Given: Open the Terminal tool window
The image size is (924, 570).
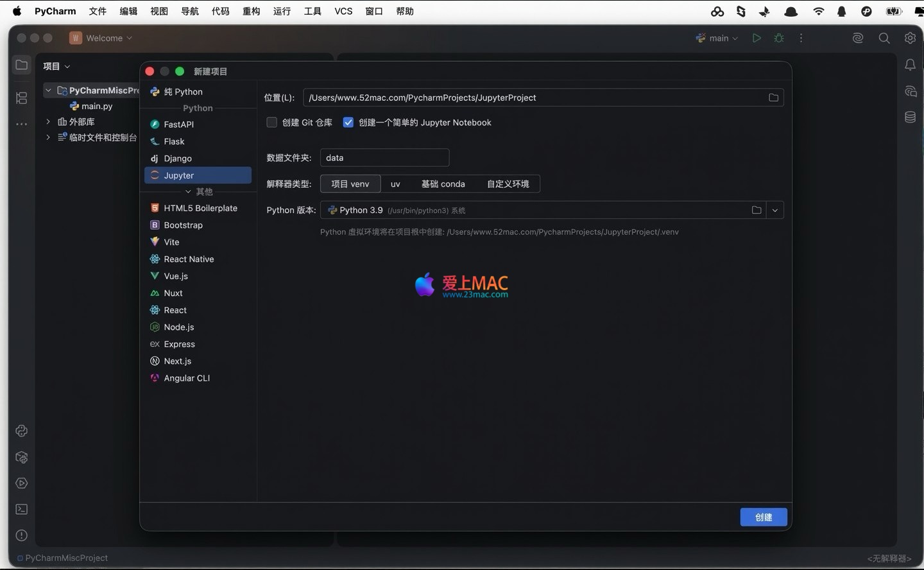Looking at the screenshot, I should 22,510.
